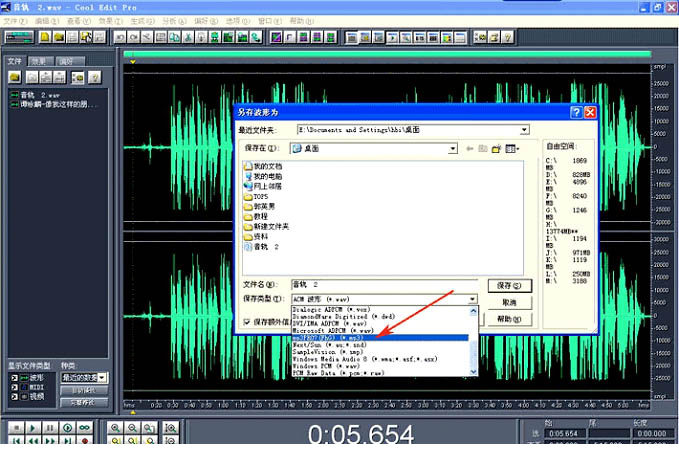Image resolution: width=679 pixels, height=461 pixels.
Task: Click the 保存 button
Action: [510, 286]
